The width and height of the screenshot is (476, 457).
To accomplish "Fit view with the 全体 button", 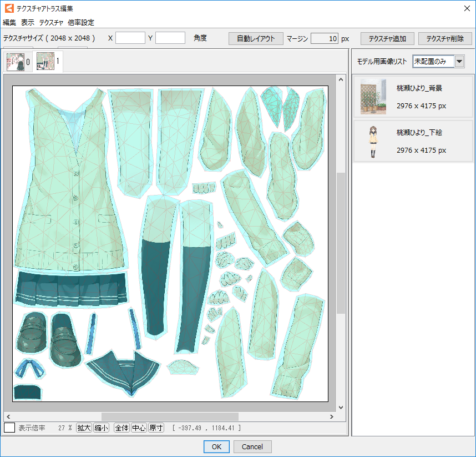I will [x=121, y=428].
